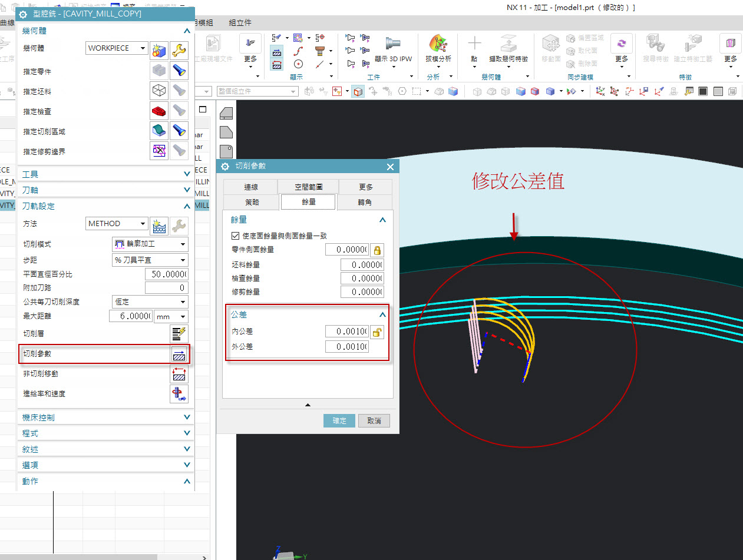Click the 非切削移動 non-cutting moves icon
This screenshot has width=743, height=560.
tap(179, 374)
